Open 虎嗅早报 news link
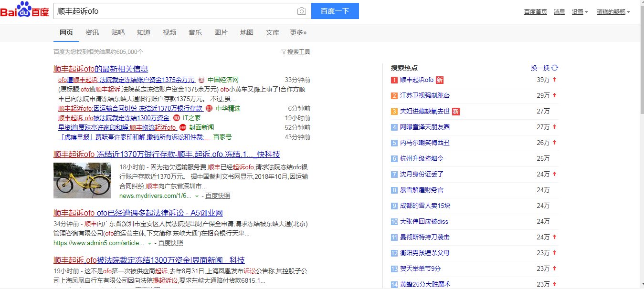 [135, 137]
